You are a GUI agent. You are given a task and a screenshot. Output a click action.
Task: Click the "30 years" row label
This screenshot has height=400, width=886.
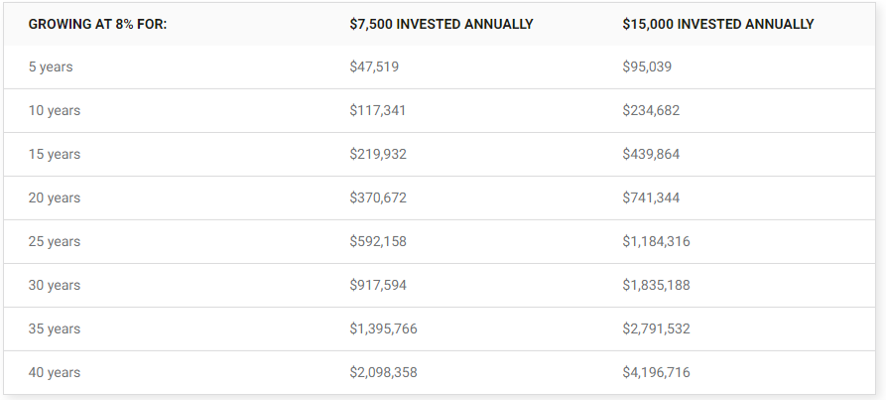coord(54,285)
